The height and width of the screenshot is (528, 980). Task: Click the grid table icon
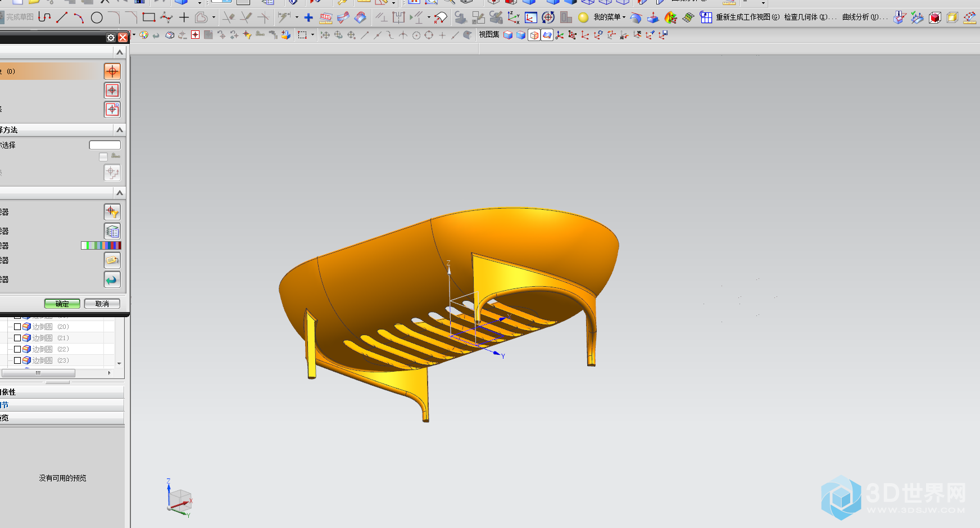[706, 17]
